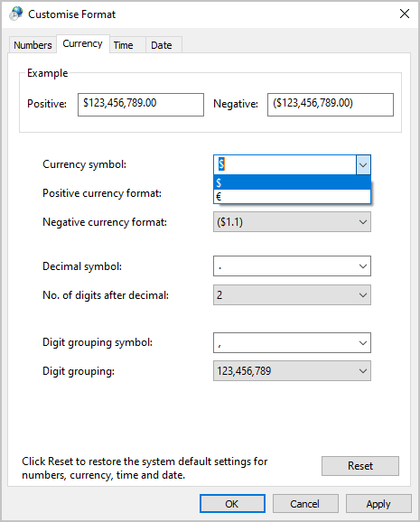Click the globe icon in title bar
The image size is (420, 522).
pyautogui.click(x=15, y=14)
